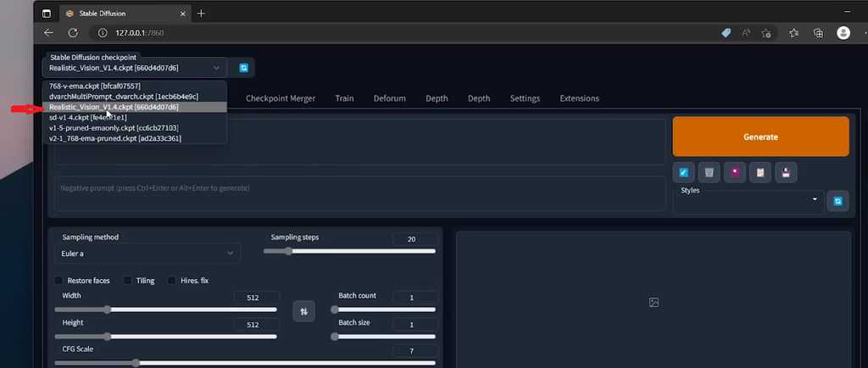Open the Deforum tab
This screenshot has width=868, height=368.
(390, 98)
